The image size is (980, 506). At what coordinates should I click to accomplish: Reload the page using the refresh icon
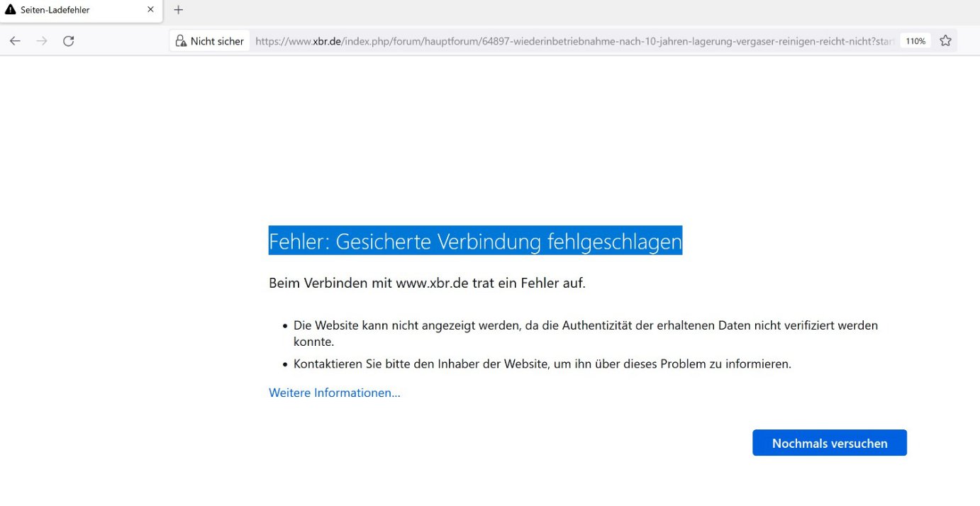click(68, 40)
